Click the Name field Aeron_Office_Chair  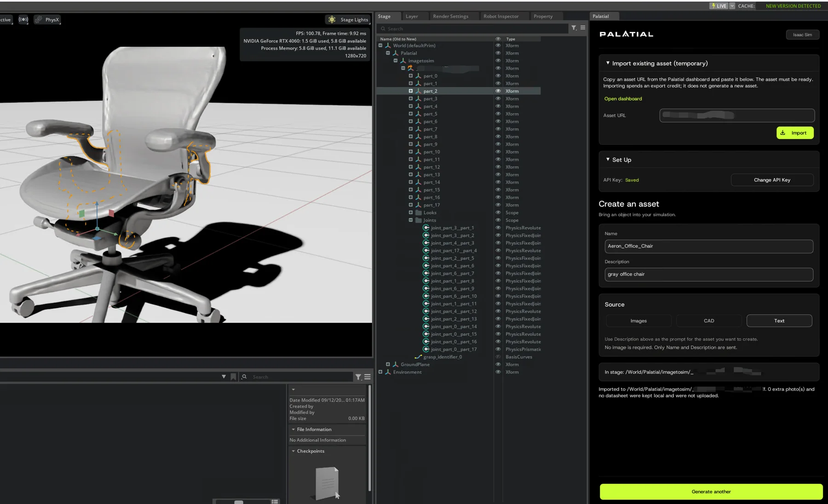point(709,246)
